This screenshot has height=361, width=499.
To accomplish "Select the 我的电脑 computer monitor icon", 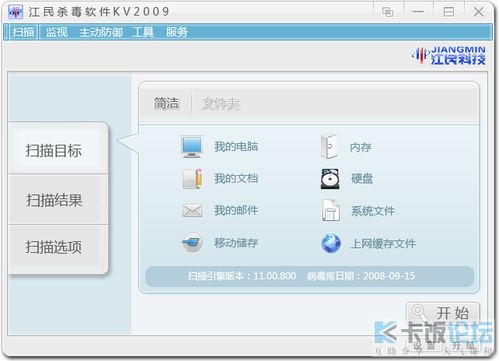I will [192, 147].
